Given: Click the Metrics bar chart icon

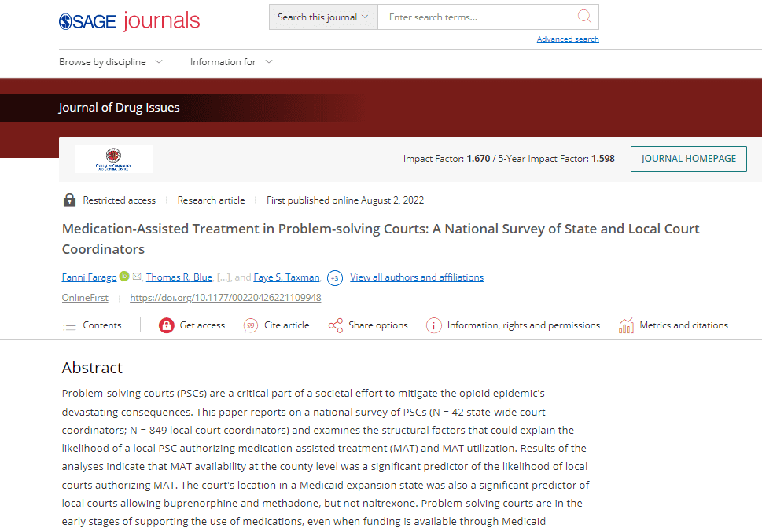Looking at the screenshot, I should 626,325.
